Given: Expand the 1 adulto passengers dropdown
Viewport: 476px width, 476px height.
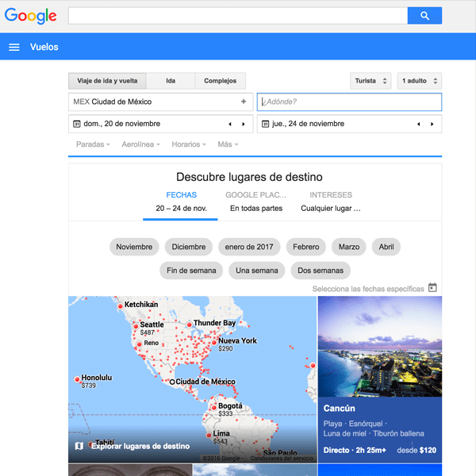Looking at the screenshot, I should point(419,81).
